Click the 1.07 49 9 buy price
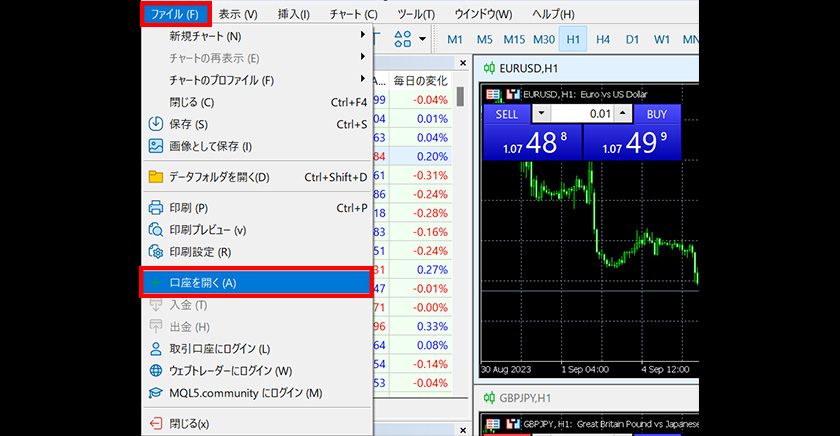Image resolution: width=840 pixels, height=436 pixels. coord(632,142)
